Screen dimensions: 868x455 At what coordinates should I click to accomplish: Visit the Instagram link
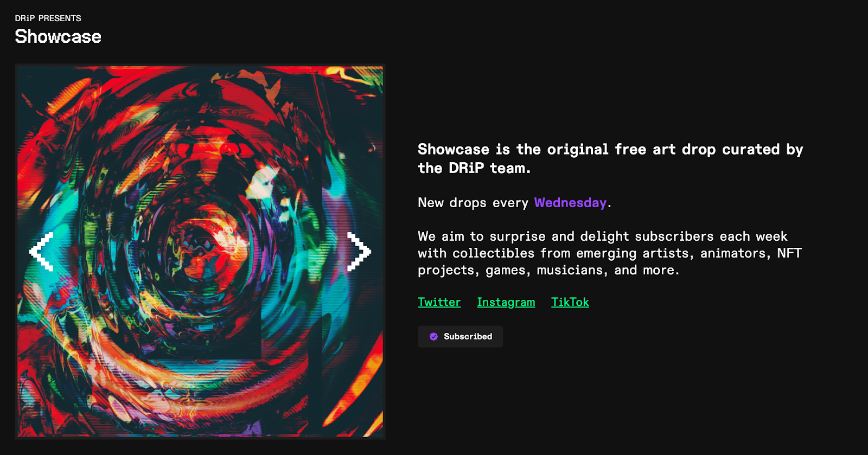click(x=506, y=302)
